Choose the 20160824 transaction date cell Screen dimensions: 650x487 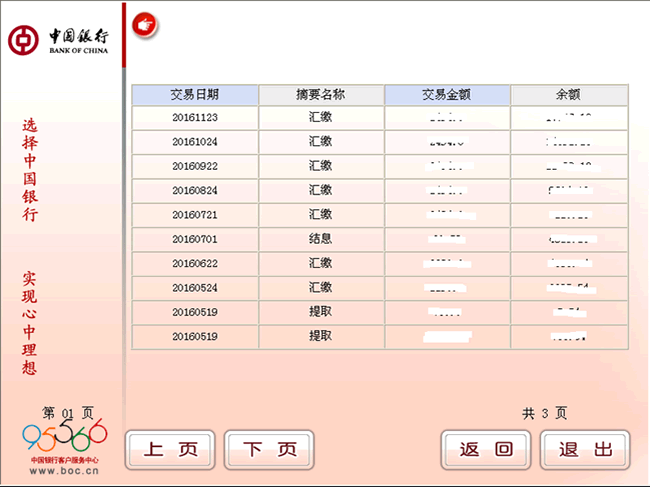(195, 190)
